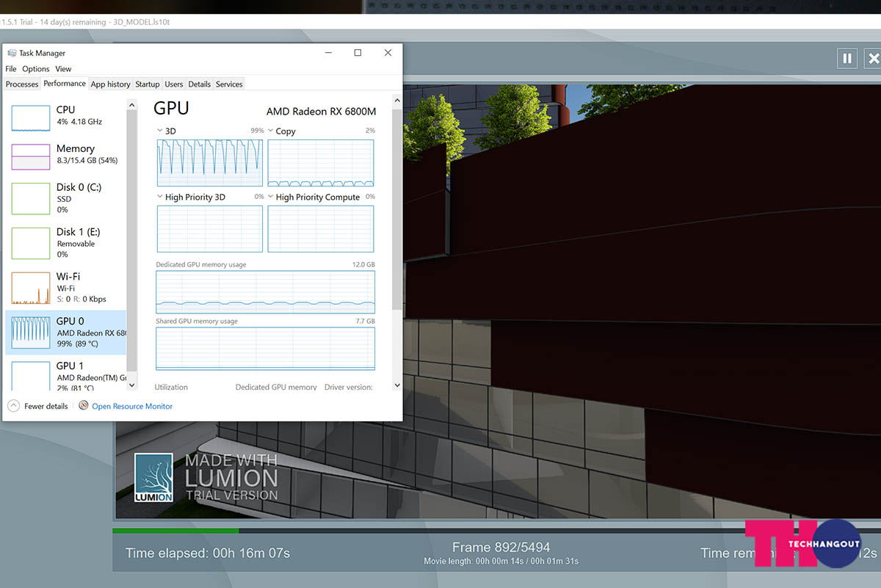This screenshot has width=881, height=588.
Task: Switch to the Processes tab
Action: coord(22,84)
